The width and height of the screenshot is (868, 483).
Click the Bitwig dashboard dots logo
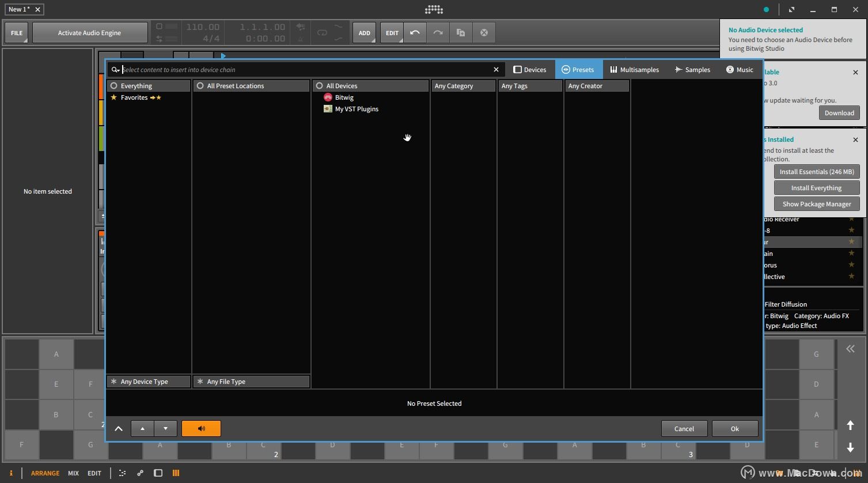[434, 9]
